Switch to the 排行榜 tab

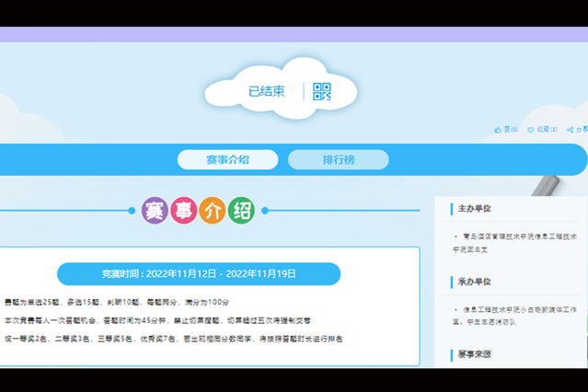(338, 160)
